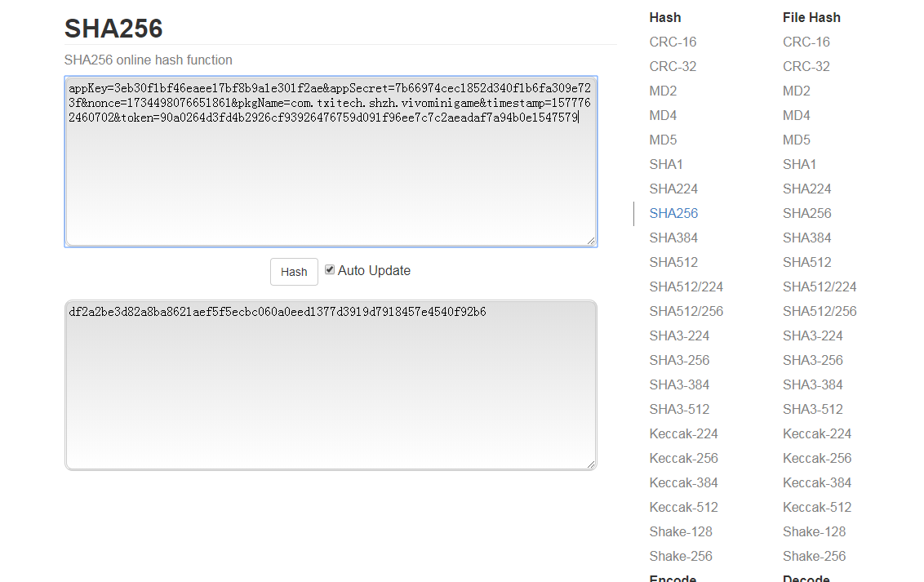Open MD2 under File Hash

tap(797, 91)
